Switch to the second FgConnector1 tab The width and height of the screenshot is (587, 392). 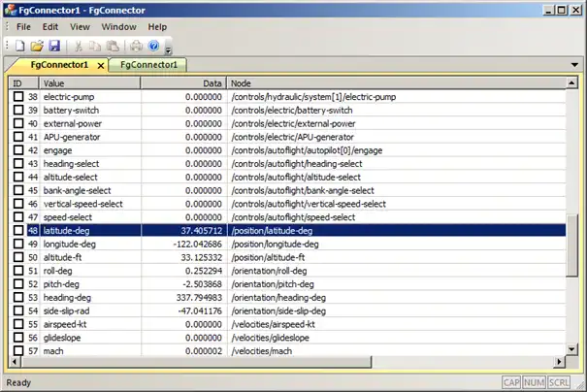148,65
